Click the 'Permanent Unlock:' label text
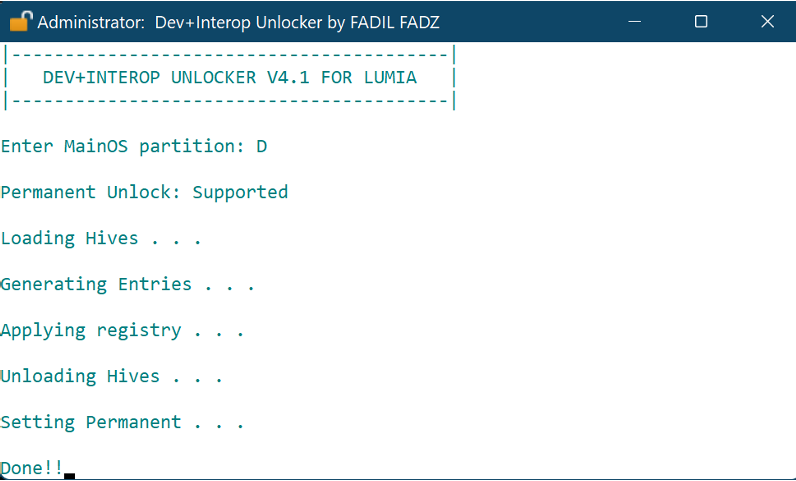 [91, 192]
